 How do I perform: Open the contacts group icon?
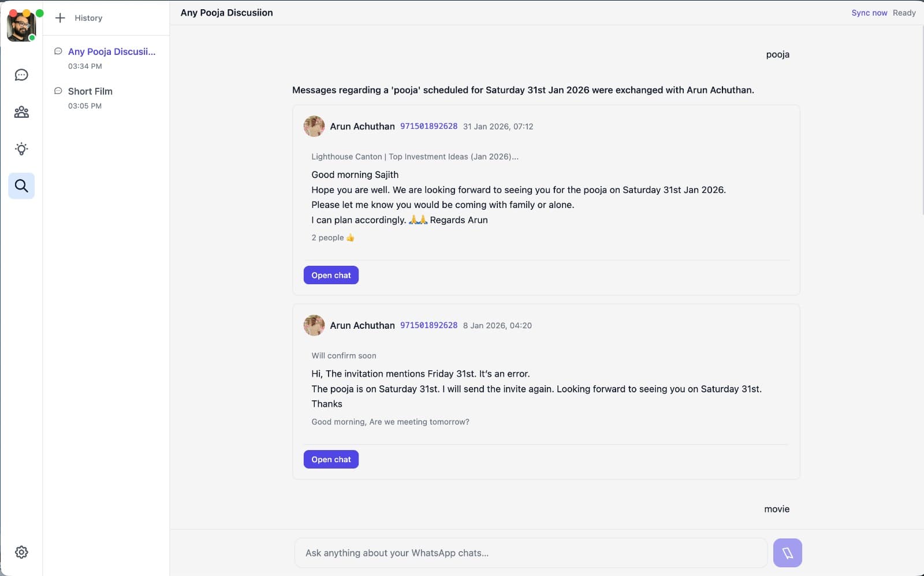tap(21, 112)
